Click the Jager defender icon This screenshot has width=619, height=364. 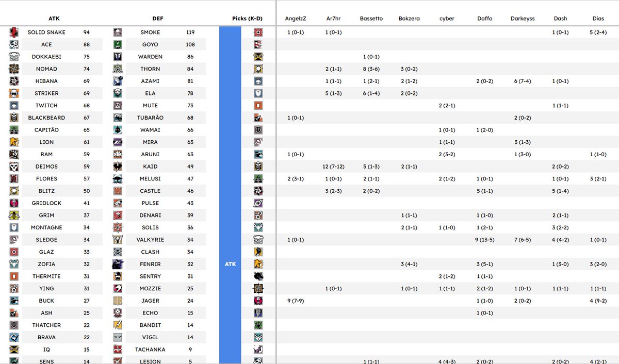(x=118, y=301)
